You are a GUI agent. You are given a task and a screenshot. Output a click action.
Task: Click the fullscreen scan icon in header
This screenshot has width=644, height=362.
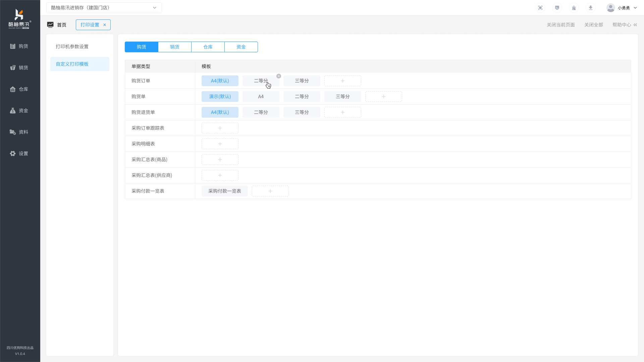[x=540, y=8]
